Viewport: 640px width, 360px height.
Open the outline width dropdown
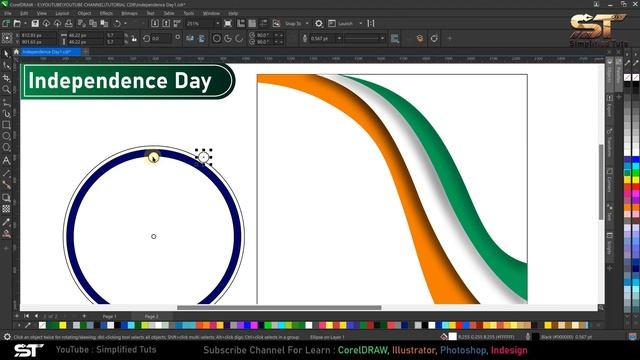[339, 38]
